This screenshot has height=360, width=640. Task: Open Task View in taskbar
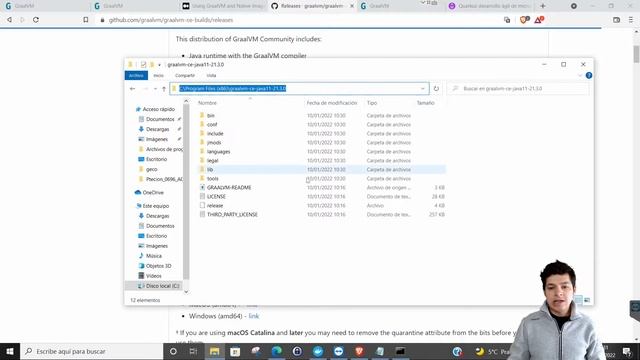click(193, 351)
